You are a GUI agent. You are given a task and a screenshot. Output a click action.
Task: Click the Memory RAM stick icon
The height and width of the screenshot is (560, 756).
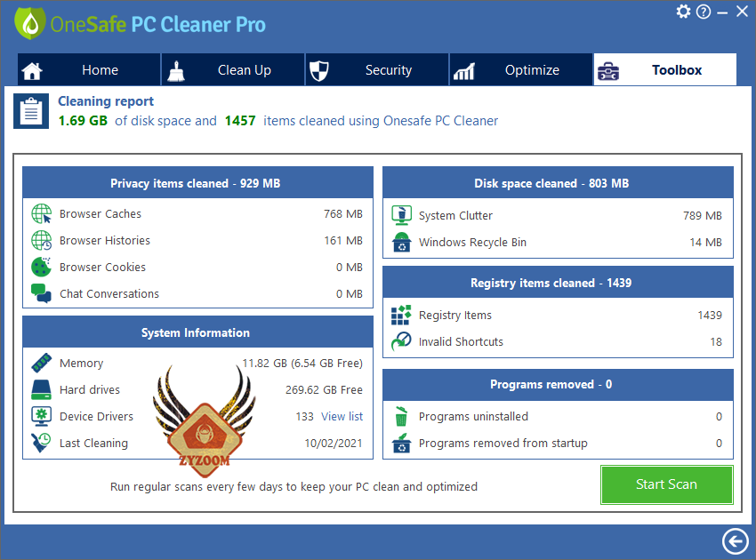pyautogui.click(x=42, y=363)
